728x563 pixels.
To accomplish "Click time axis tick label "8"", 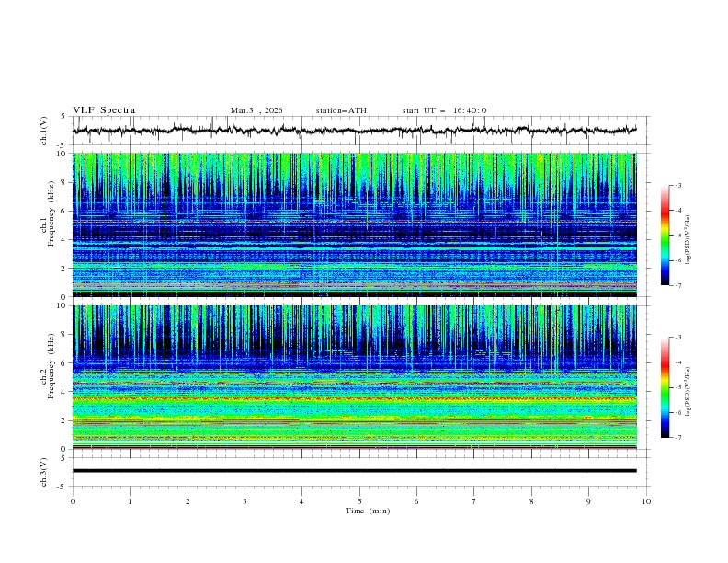I will (x=531, y=501).
